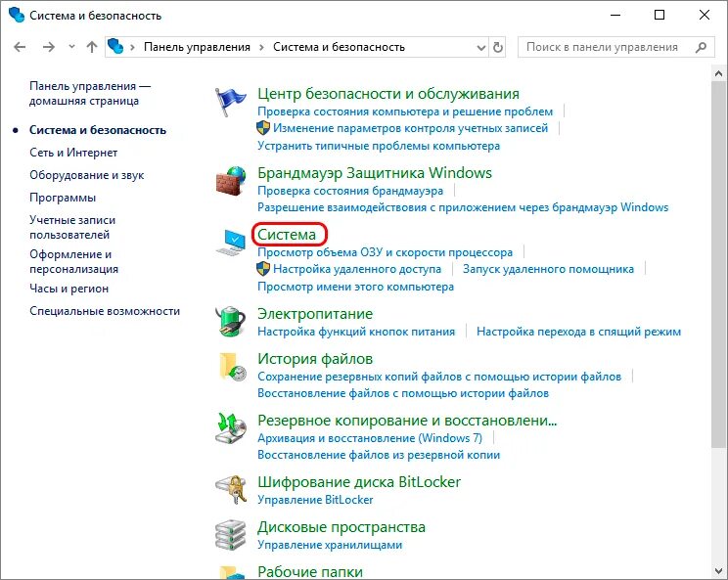Open Электропитание heading link
The width and height of the screenshot is (728, 580).
[x=315, y=314]
